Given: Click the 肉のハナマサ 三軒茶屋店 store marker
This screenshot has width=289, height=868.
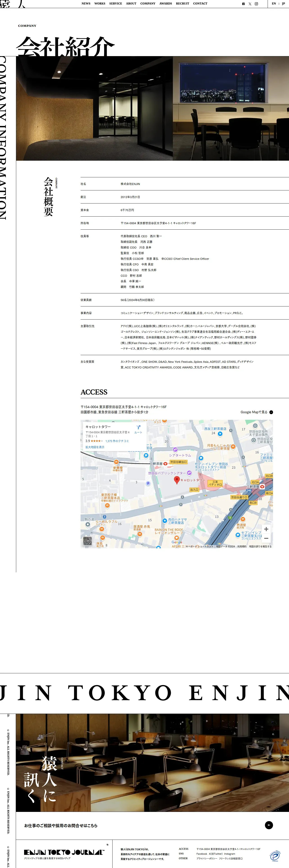Looking at the screenshot, I should tap(164, 521).
